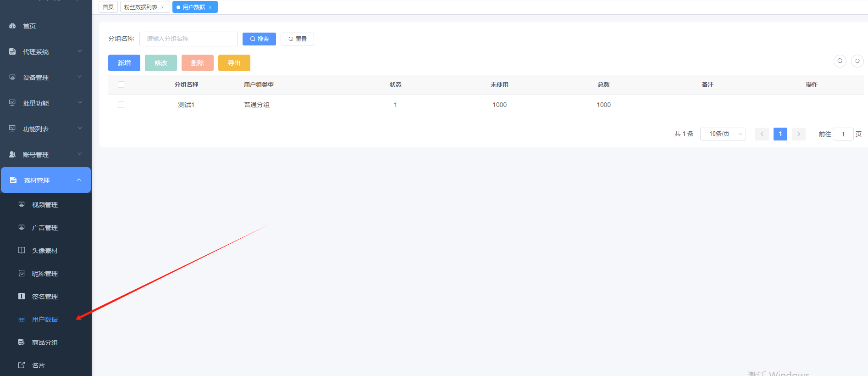The height and width of the screenshot is (376, 868).
Task: Toggle search bar with round magnifier icon
Action: pyautogui.click(x=840, y=61)
